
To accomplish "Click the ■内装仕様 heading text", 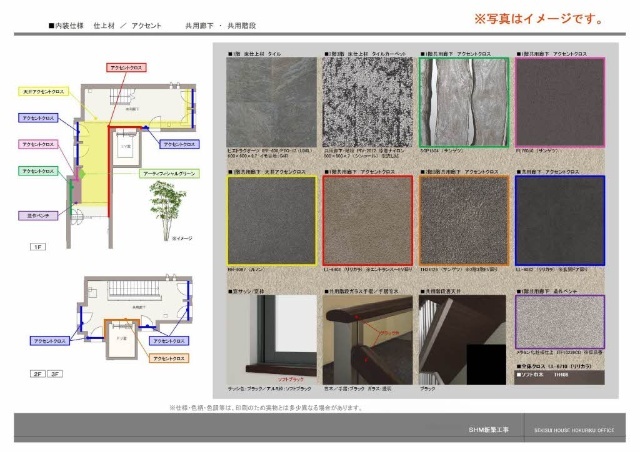I will (x=66, y=26).
